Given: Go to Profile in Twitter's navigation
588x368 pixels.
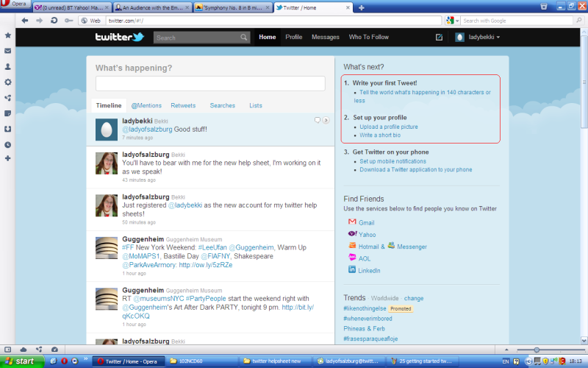Looking at the screenshot, I should (x=293, y=37).
